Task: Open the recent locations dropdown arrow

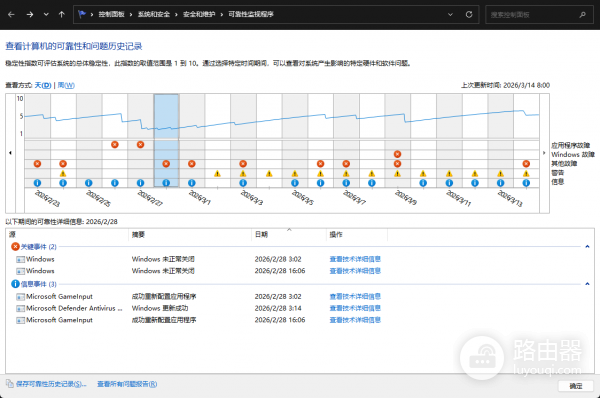Action: [46, 15]
